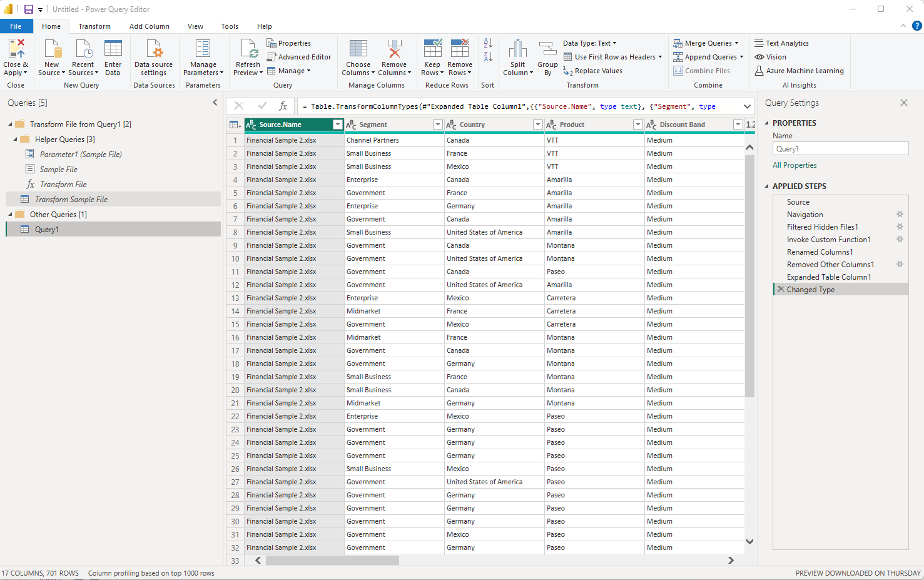
Task: Click the Save icon in title bar
Action: 29,9
